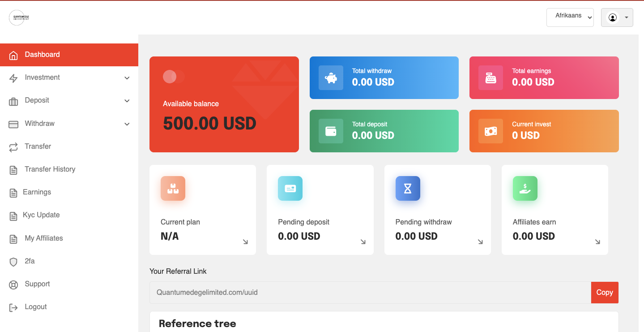This screenshot has width=644, height=332.
Task: Go to Transfer History page
Action: point(50,169)
